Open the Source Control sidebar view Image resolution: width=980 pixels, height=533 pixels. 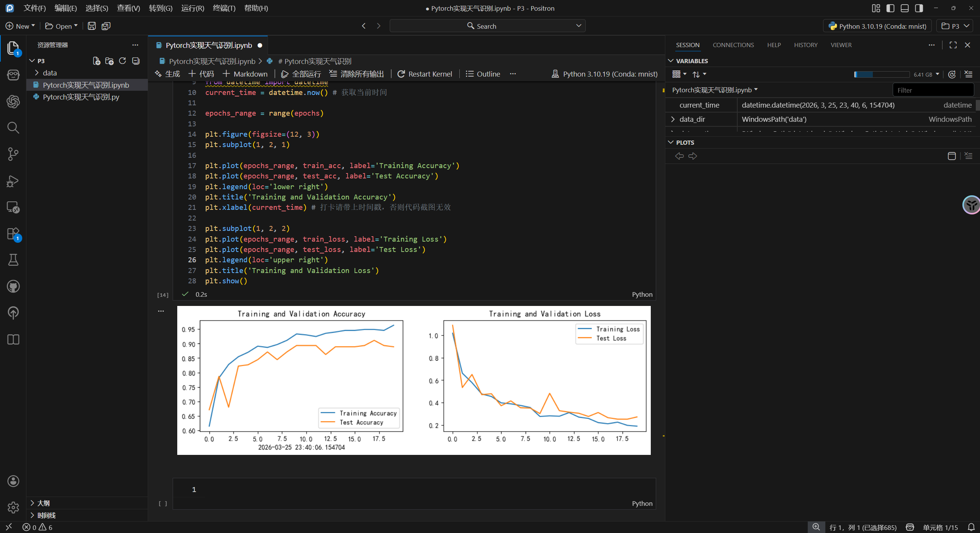13,154
